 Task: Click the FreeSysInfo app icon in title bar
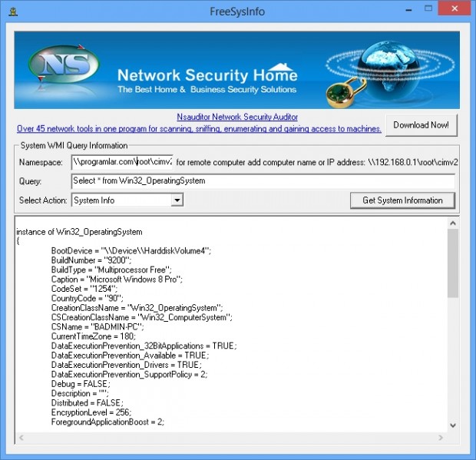13,12
